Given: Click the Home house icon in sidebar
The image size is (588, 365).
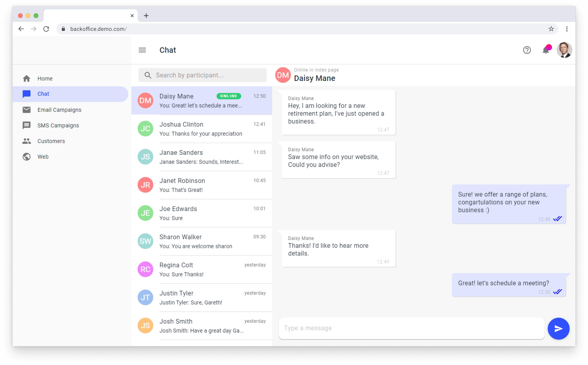Looking at the screenshot, I should 27,78.
